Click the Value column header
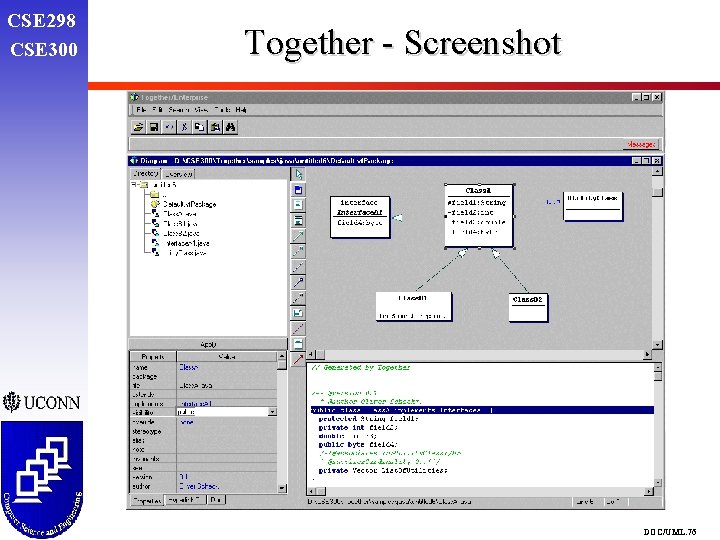Screen dimensions: 720x540 click(227, 357)
